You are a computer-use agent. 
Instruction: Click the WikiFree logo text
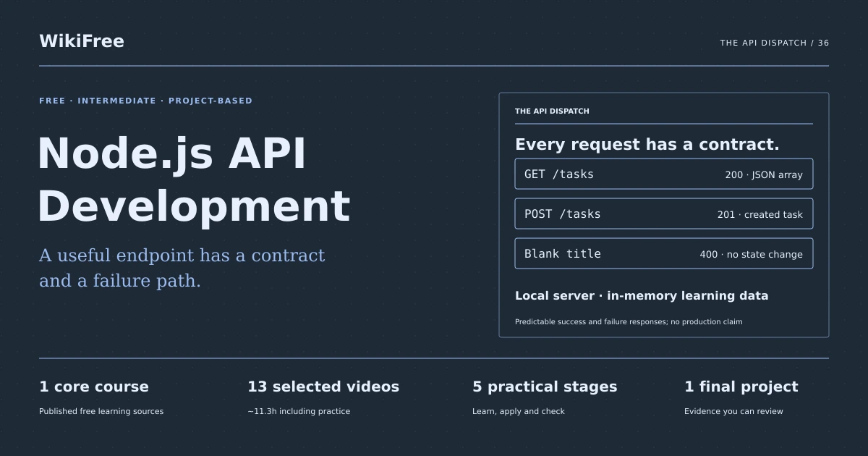[82, 41]
